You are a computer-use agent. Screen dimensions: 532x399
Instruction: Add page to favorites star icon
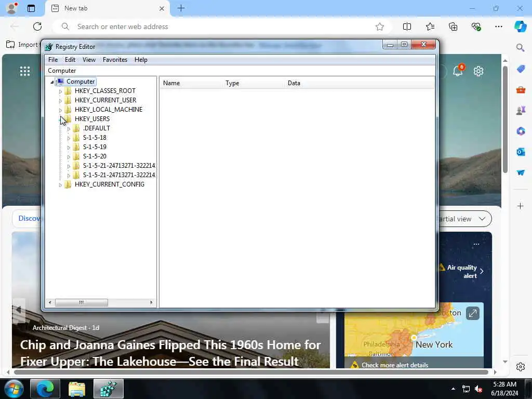pyautogui.click(x=380, y=27)
